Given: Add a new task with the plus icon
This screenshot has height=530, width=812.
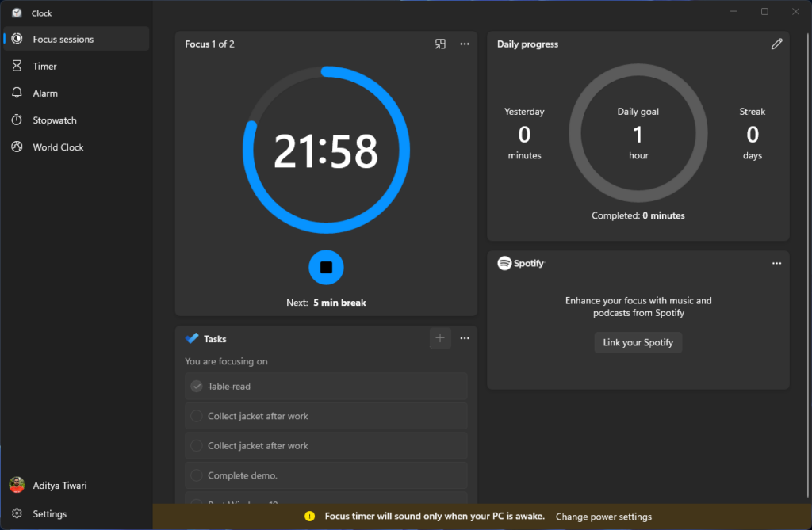Looking at the screenshot, I should pos(440,338).
